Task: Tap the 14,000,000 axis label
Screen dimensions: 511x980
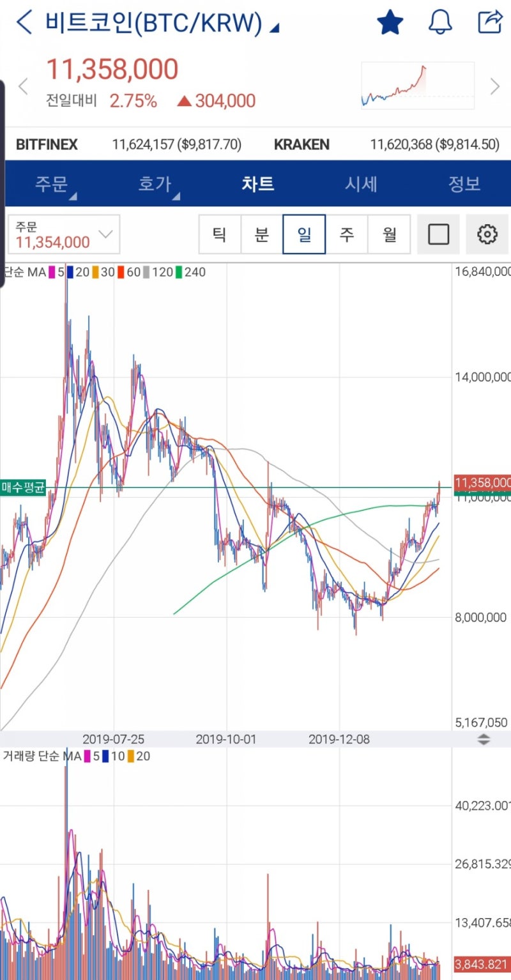Action: click(x=482, y=377)
